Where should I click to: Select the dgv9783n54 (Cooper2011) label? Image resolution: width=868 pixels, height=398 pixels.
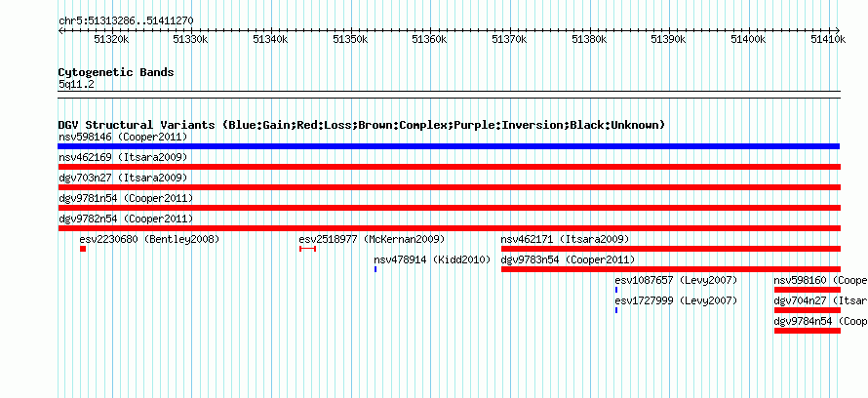coord(568,259)
